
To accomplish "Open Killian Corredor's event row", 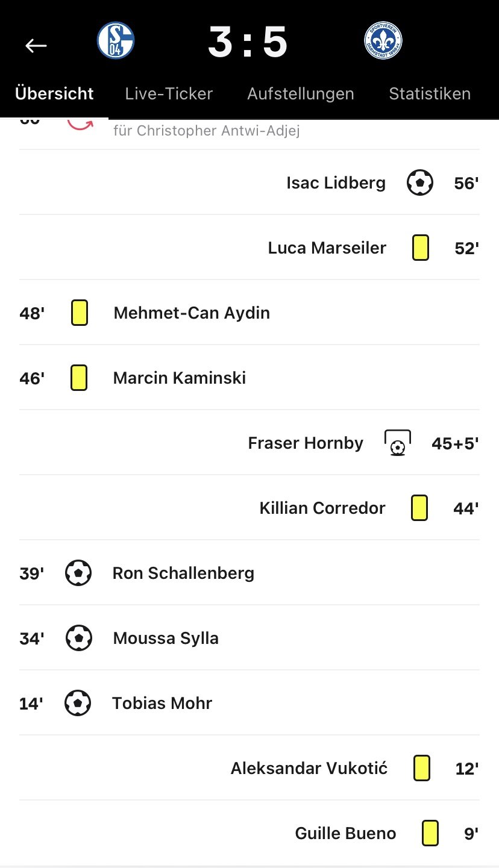I will coord(249,508).
